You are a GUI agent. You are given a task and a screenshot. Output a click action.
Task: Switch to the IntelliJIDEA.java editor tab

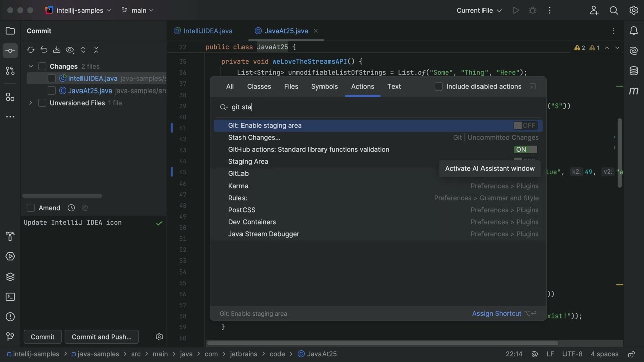click(208, 31)
